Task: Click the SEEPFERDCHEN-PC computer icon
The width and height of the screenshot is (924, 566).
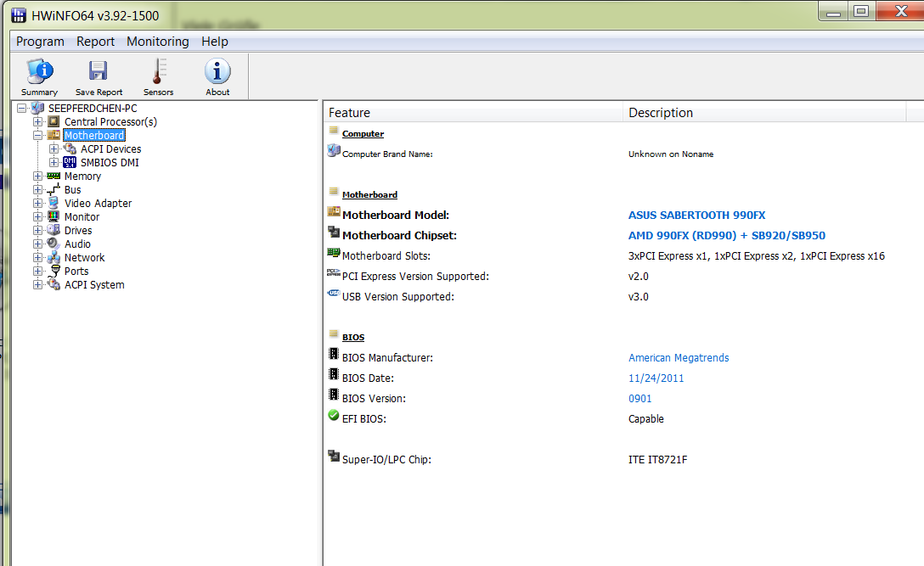Action: (x=37, y=109)
